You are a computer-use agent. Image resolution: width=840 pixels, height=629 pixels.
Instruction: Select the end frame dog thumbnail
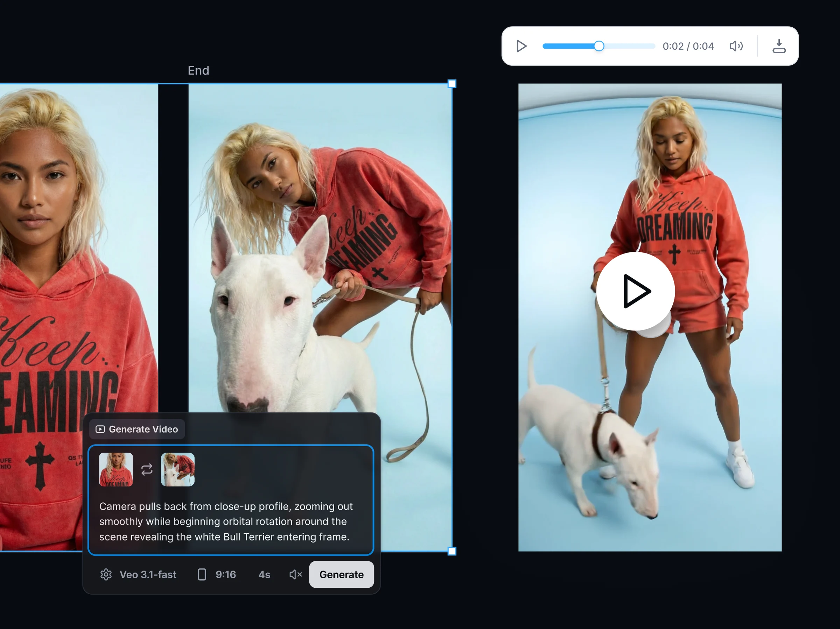click(178, 469)
